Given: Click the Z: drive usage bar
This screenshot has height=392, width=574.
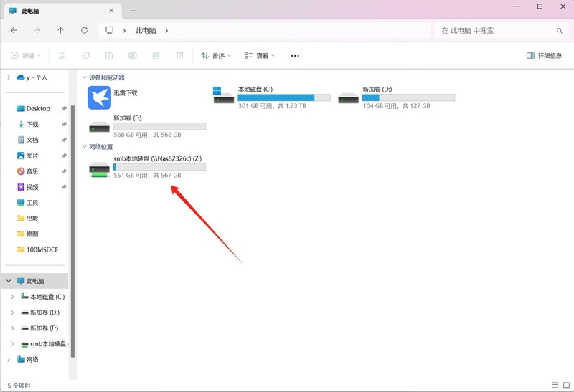Looking at the screenshot, I should (159, 167).
